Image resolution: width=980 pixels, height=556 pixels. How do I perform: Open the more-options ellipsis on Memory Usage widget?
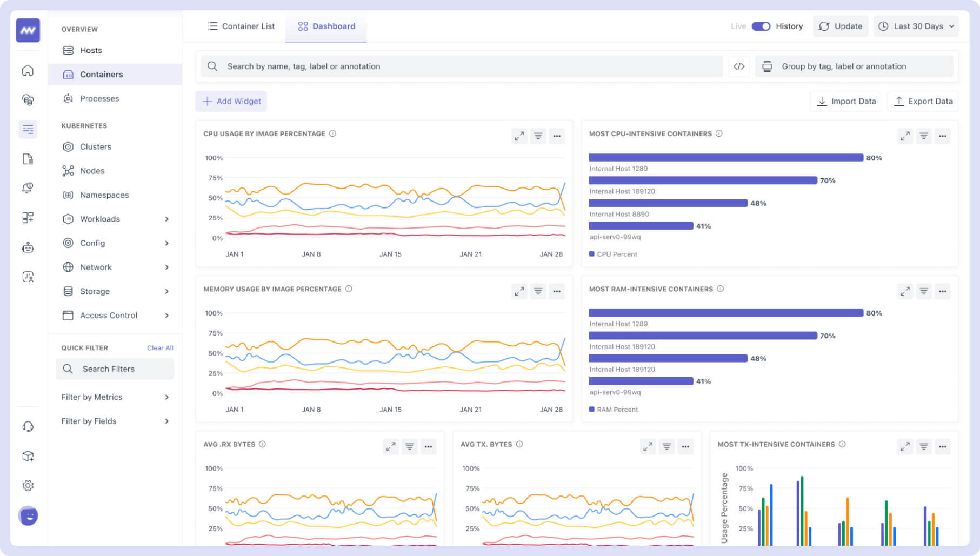(x=557, y=291)
